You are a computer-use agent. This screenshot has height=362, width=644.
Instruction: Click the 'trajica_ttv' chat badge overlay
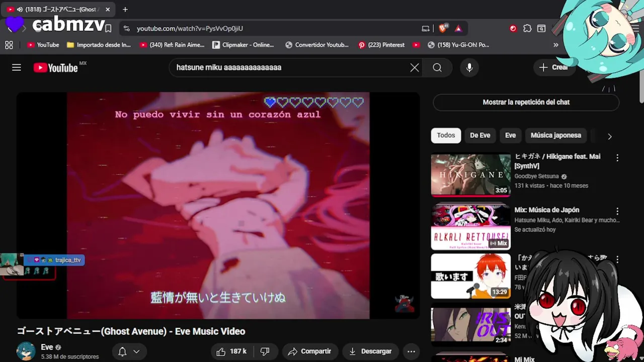(54, 260)
